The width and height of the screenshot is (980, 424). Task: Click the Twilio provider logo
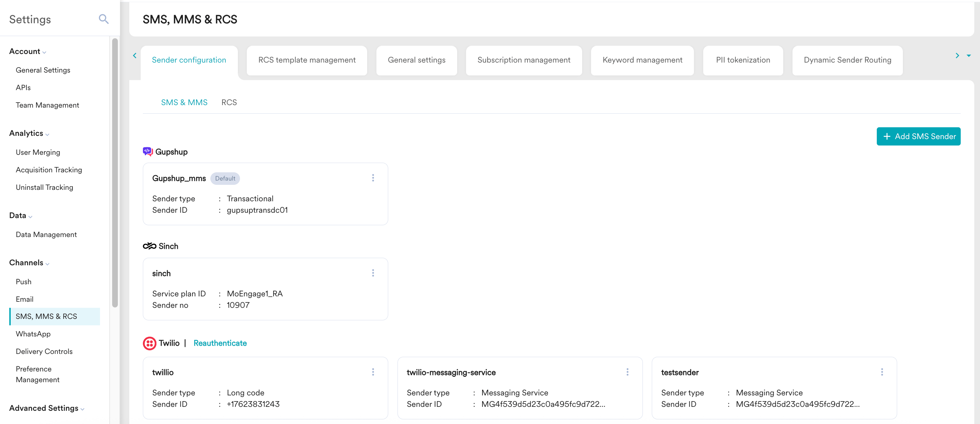tap(150, 343)
